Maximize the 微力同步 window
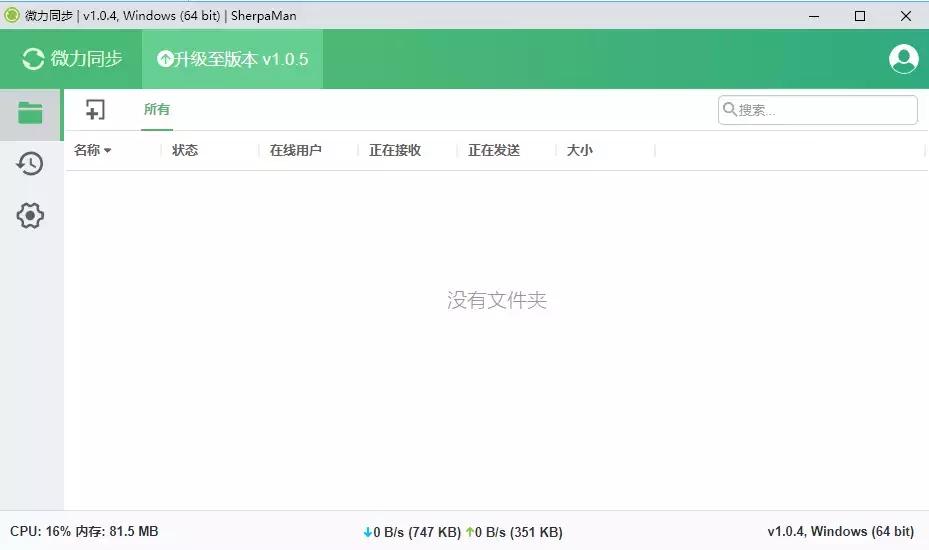Image resolution: width=929 pixels, height=550 pixels. [860, 16]
